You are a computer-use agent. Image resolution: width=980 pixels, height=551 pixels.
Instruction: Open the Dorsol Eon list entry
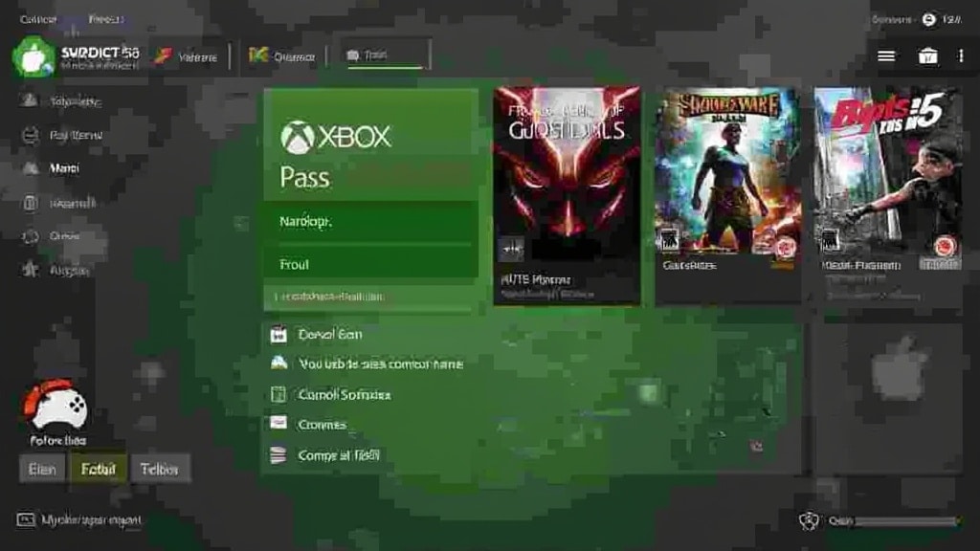(x=316, y=335)
